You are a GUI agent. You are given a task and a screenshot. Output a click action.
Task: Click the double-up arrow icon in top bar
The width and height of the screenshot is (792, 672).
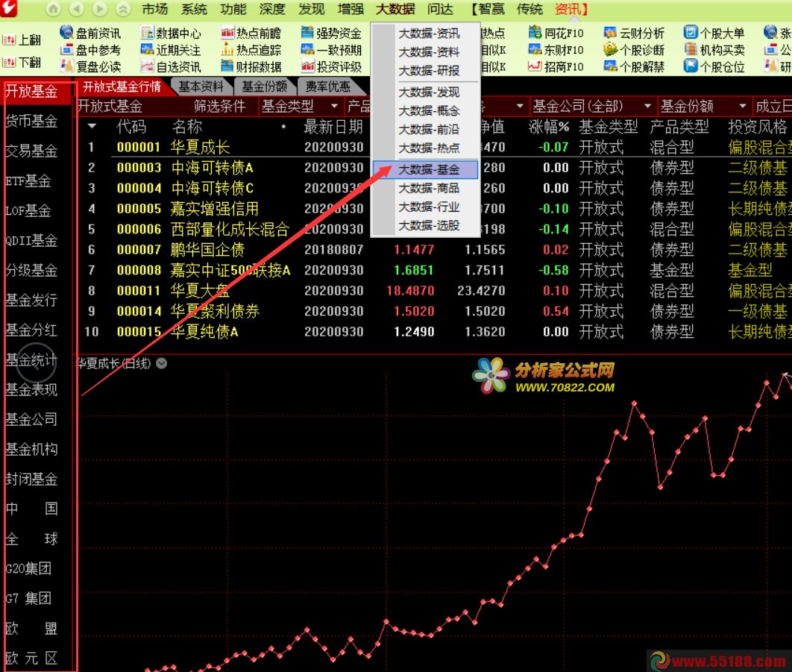click(123, 9)
